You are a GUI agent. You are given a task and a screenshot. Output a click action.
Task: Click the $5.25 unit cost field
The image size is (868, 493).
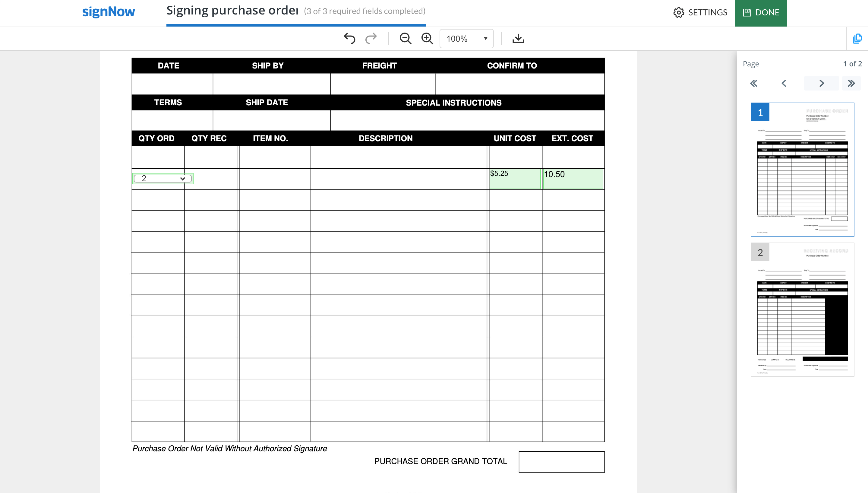[515, 179]
